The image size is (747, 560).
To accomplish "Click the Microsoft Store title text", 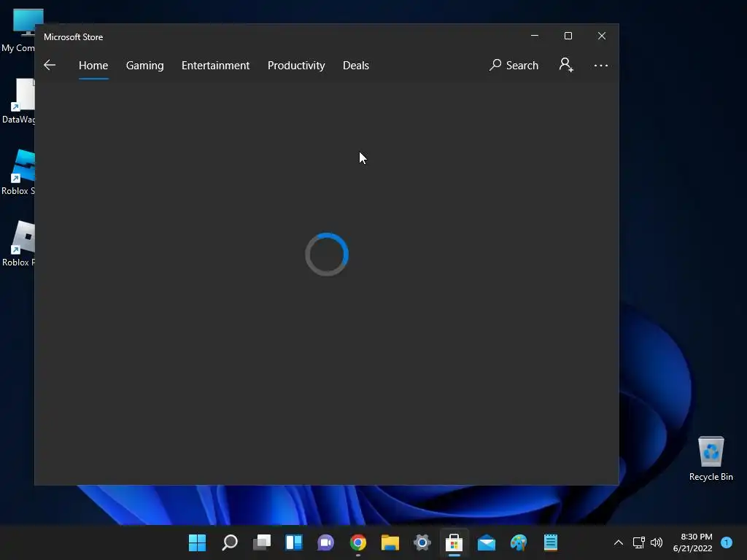I will pos(74,36).
